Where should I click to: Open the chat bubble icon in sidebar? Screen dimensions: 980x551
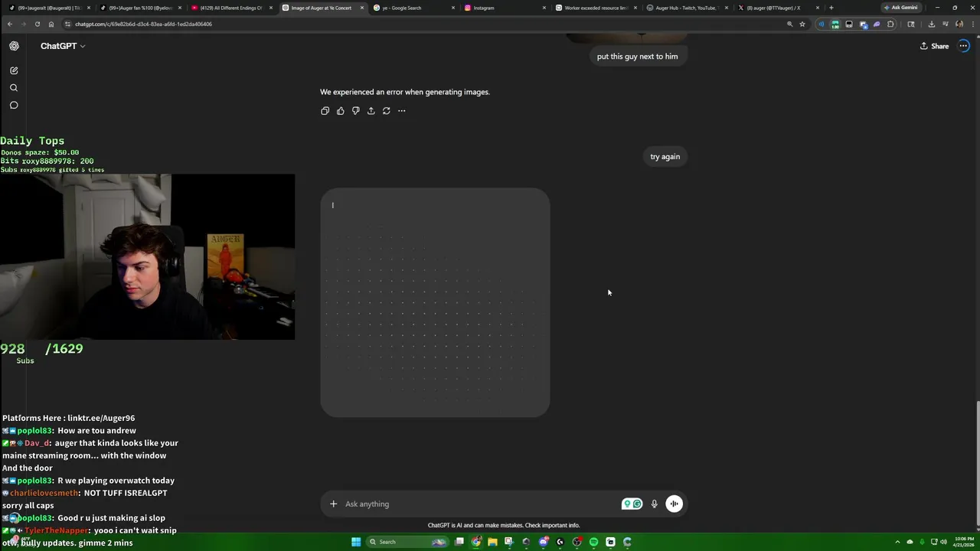coord(14,105)
